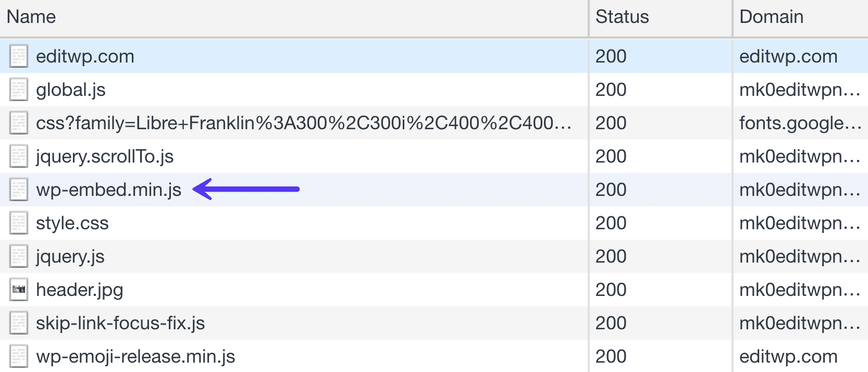Click the document icon beside editwp.com
Image resolution: width=868 pixels, height=372 pixels.
click(18, 56)
